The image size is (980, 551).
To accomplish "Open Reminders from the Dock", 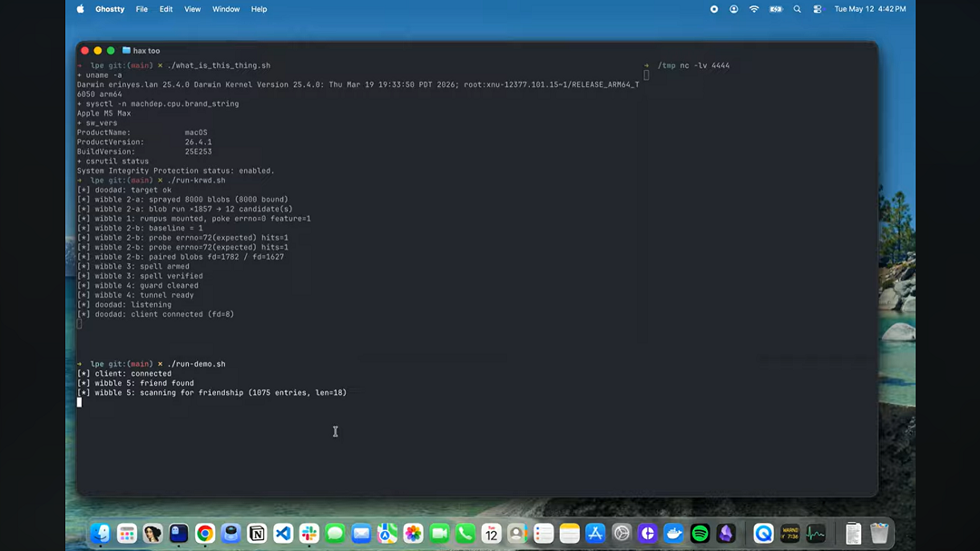I will 544,534.
